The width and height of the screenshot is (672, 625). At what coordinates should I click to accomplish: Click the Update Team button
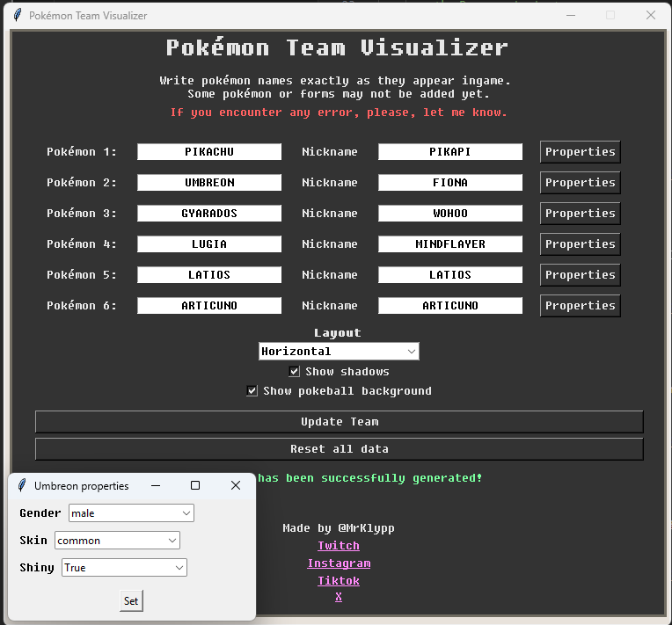click(339, 422)
